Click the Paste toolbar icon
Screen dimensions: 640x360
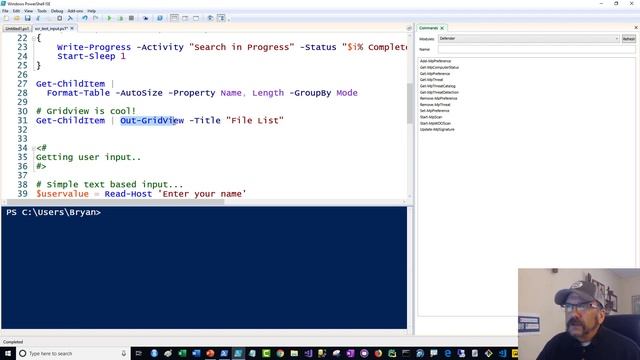pyautogui.click(x=60, y=18)
